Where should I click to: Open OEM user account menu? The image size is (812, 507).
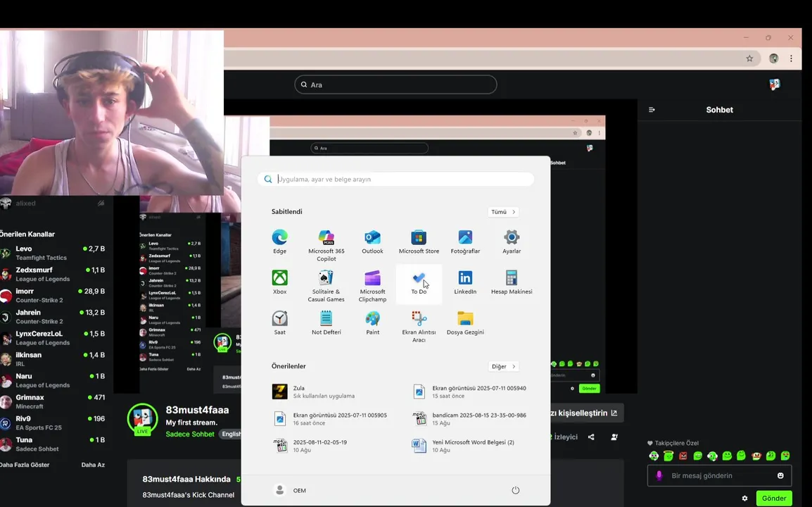click(289, 490)
